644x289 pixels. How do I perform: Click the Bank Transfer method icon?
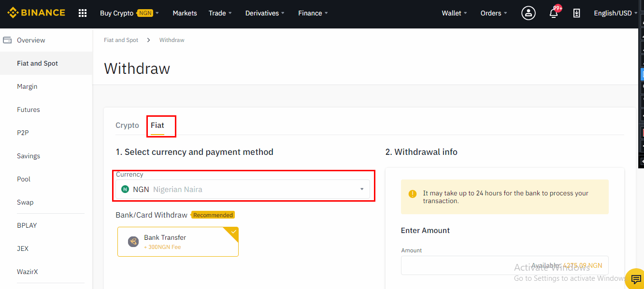[x=133, y=242]
